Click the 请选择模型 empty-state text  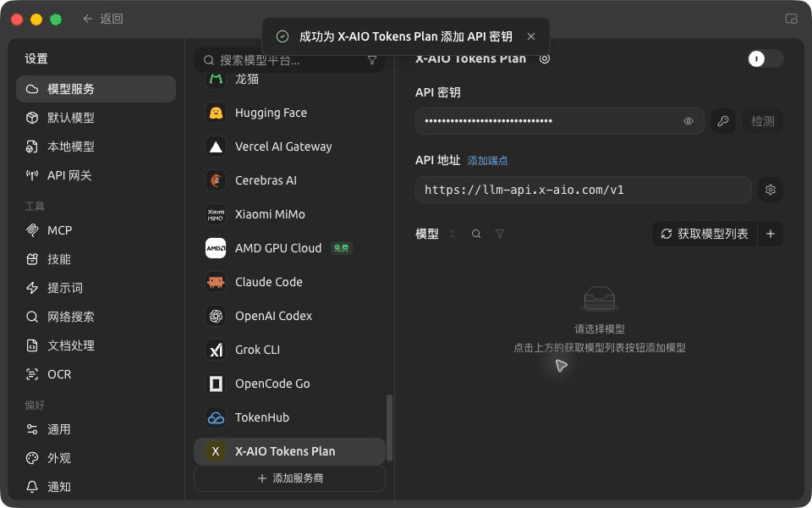pyautogui.click(x=599, y=329)
